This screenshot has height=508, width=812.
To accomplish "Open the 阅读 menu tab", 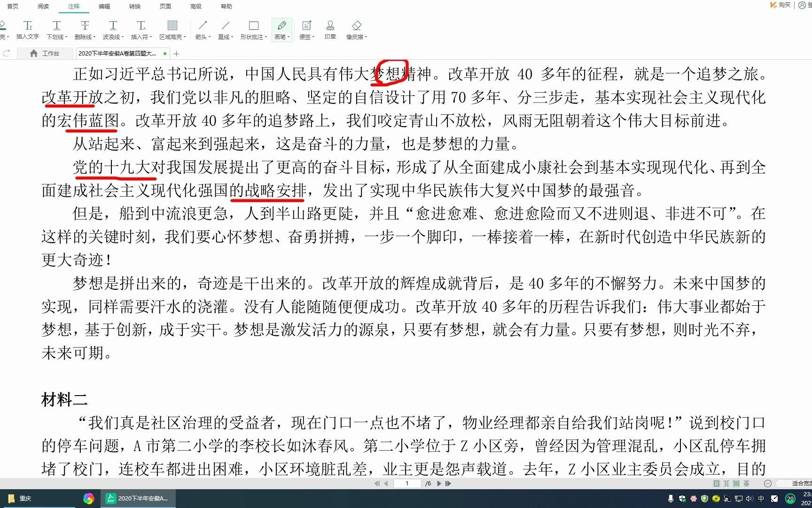I will coord(43,7).
